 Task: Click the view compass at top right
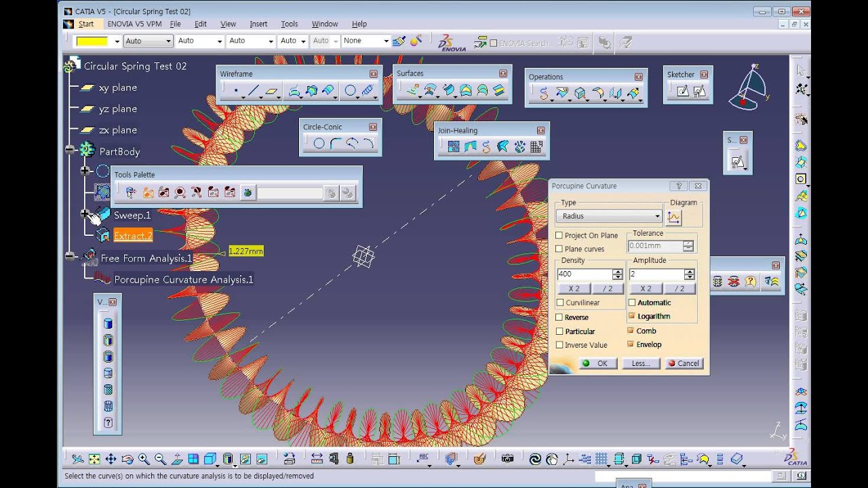(x=748, y=88)
